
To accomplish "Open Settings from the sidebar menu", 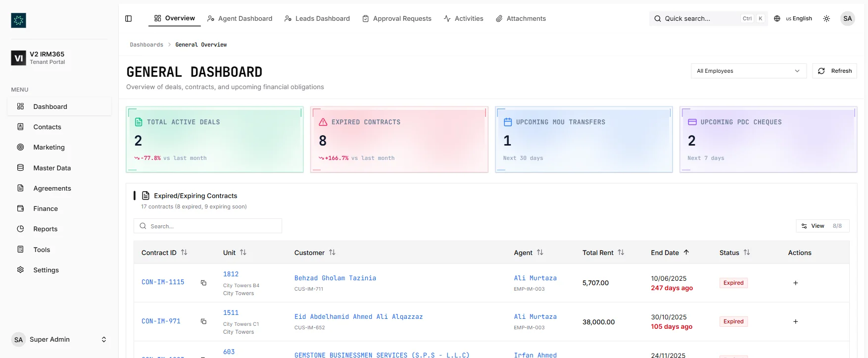I will click(x=59, y=270).
